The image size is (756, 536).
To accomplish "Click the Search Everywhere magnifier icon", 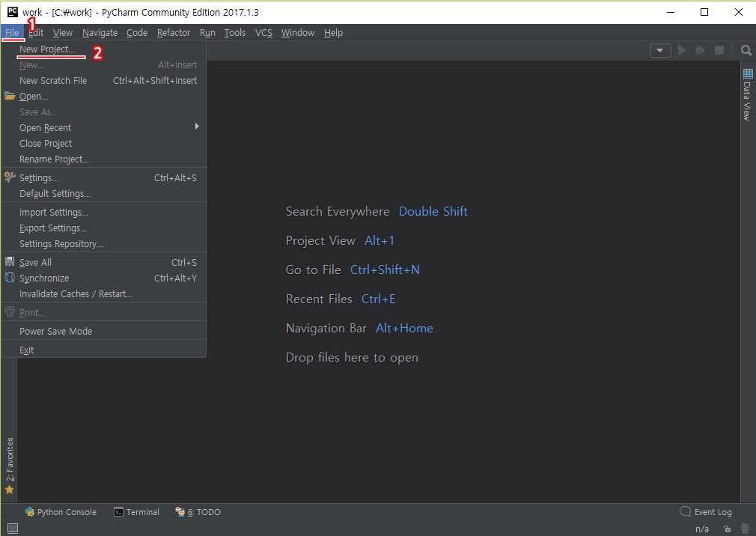I will tap(746, 50).
